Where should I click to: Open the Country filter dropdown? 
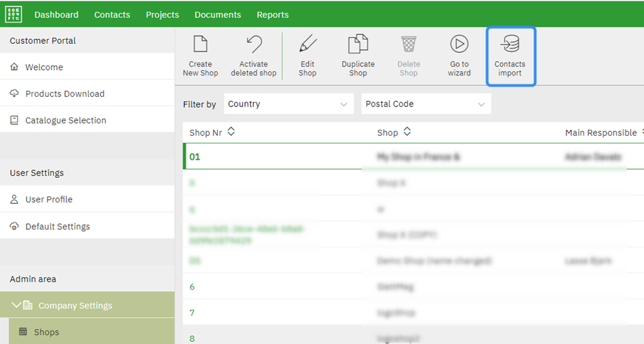coord(288,104)
